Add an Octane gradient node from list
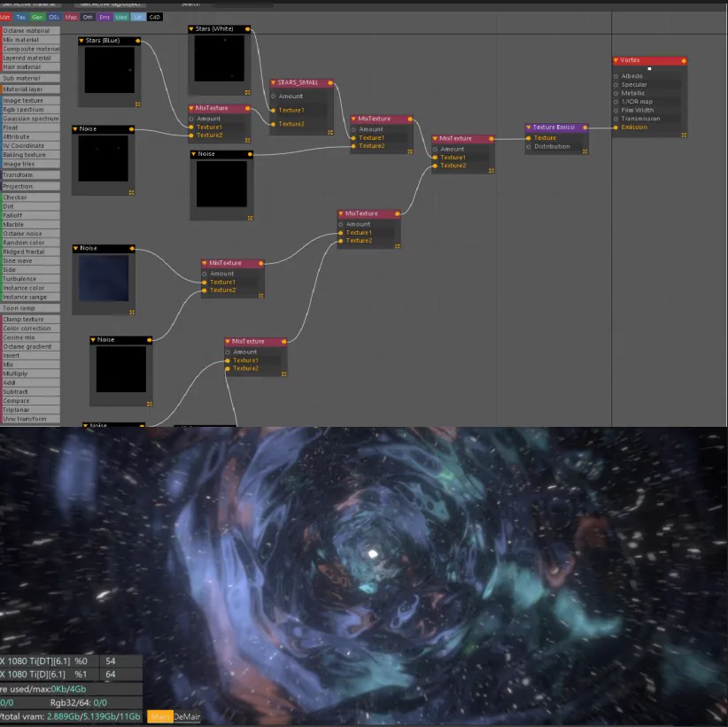The width and height of the screenshot is (728, 727). pos(30,346)
